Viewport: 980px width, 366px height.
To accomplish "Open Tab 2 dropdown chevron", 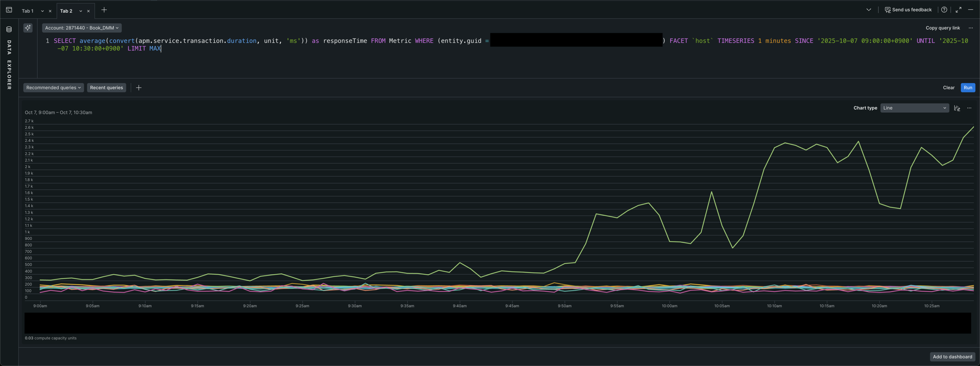I will (x=81, y=11).
